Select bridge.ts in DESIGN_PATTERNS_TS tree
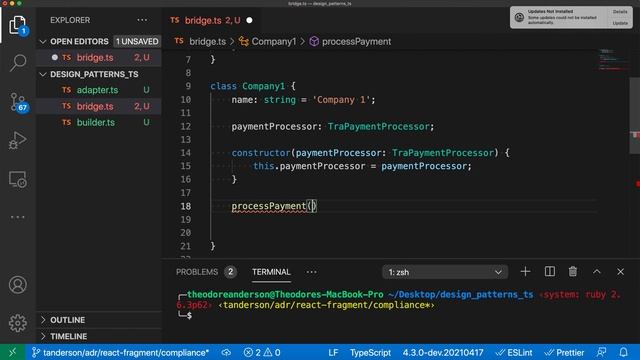 tap(99, 106)
